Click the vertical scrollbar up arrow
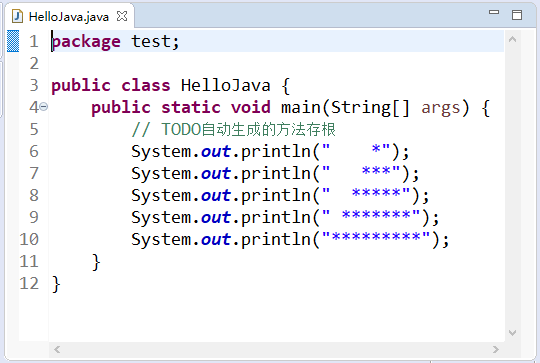 click(x=512, y=40)
